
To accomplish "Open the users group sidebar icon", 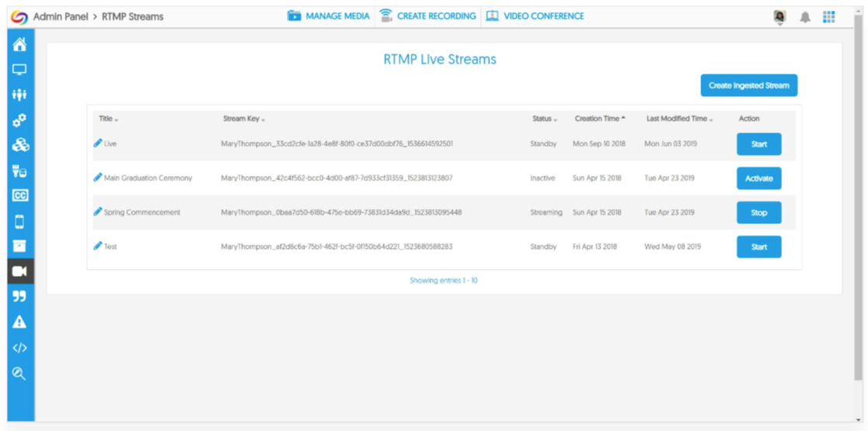I will [x=19, y=95].
